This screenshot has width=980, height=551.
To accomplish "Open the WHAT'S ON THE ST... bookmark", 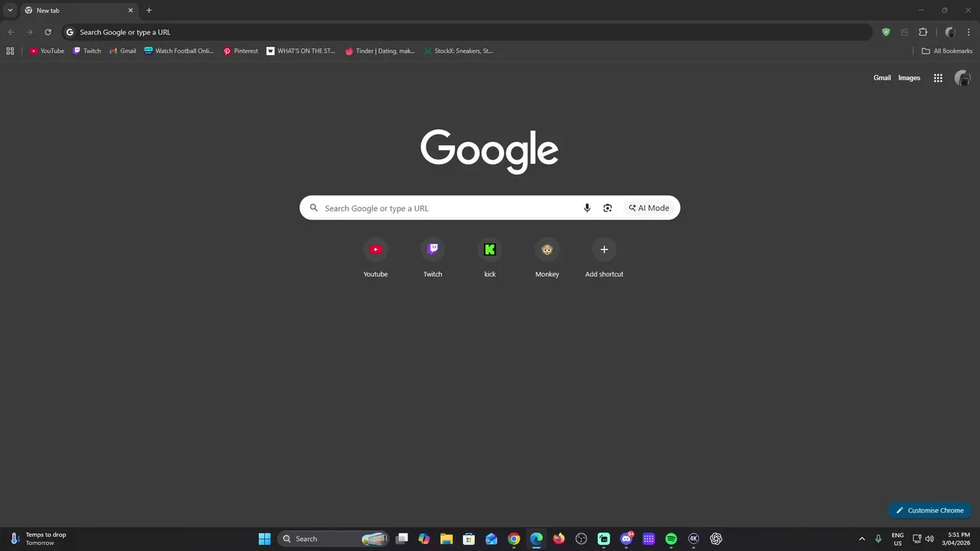I will [x=301, y=51].
